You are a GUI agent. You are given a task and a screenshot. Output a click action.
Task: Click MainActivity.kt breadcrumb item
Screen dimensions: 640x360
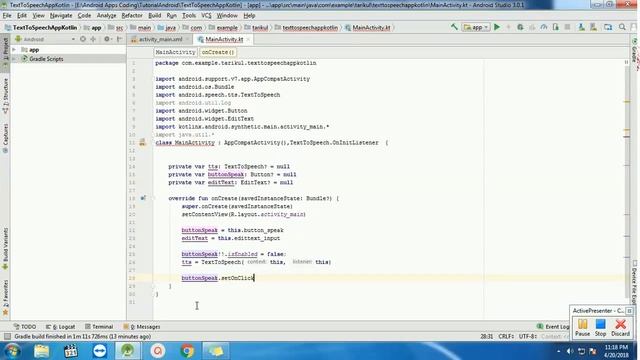tap(367, 28)
